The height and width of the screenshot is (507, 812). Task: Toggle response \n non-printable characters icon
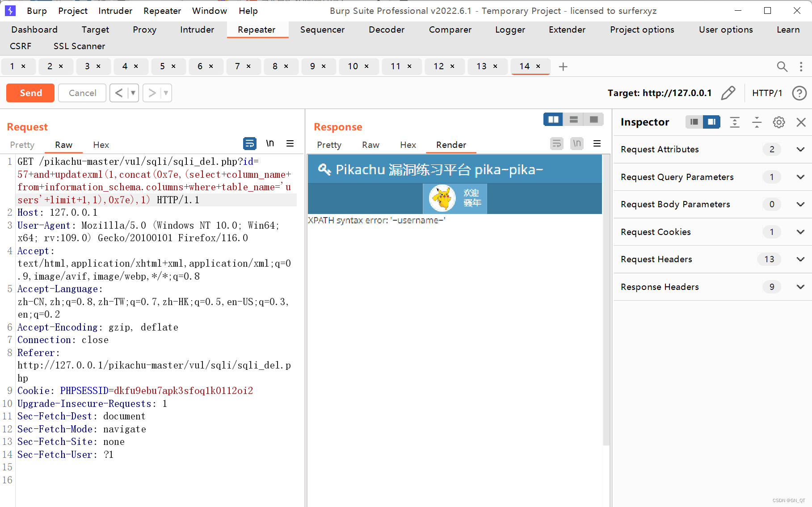577,143
